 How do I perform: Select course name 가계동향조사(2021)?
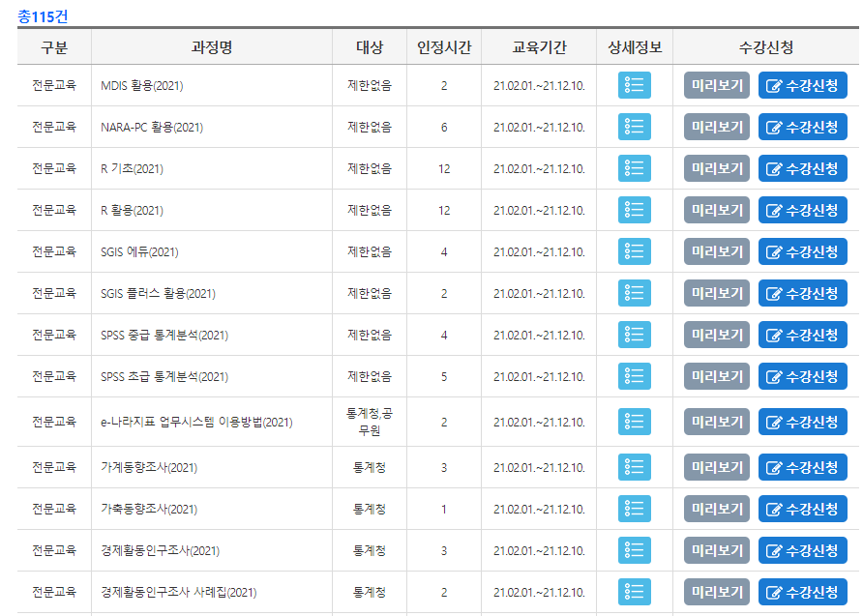point(149,467)
